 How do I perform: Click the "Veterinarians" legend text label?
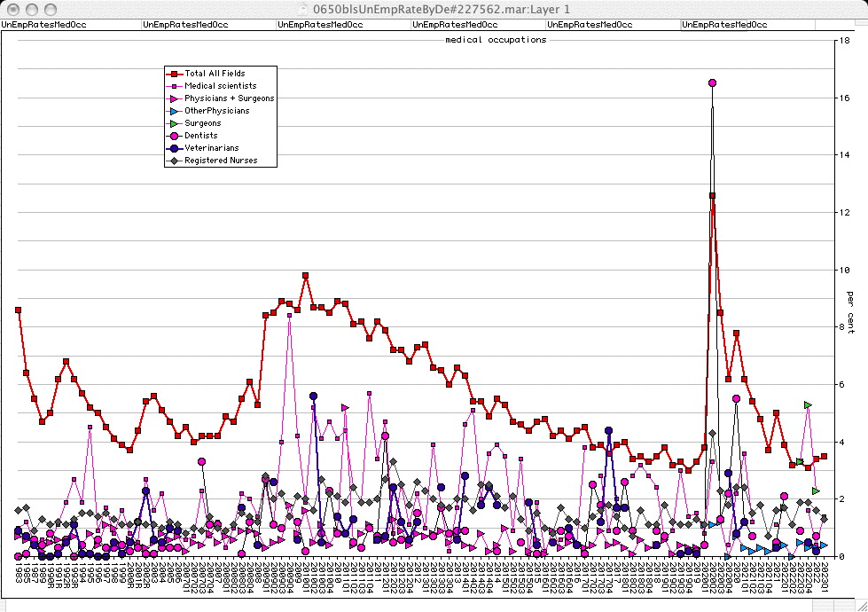pos(211,148)
